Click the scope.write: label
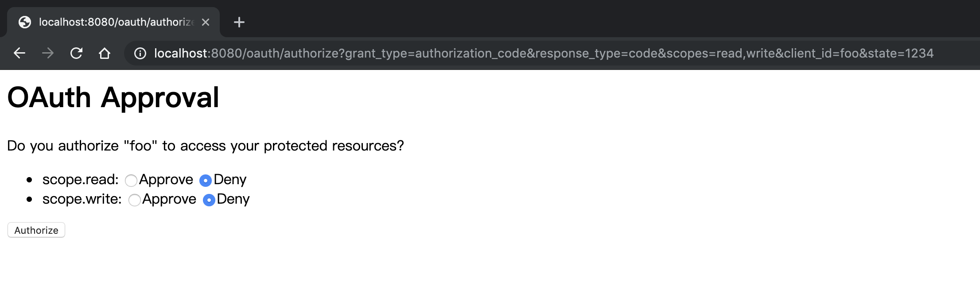Viewport: 980px width, 286px height. [82, 199]
